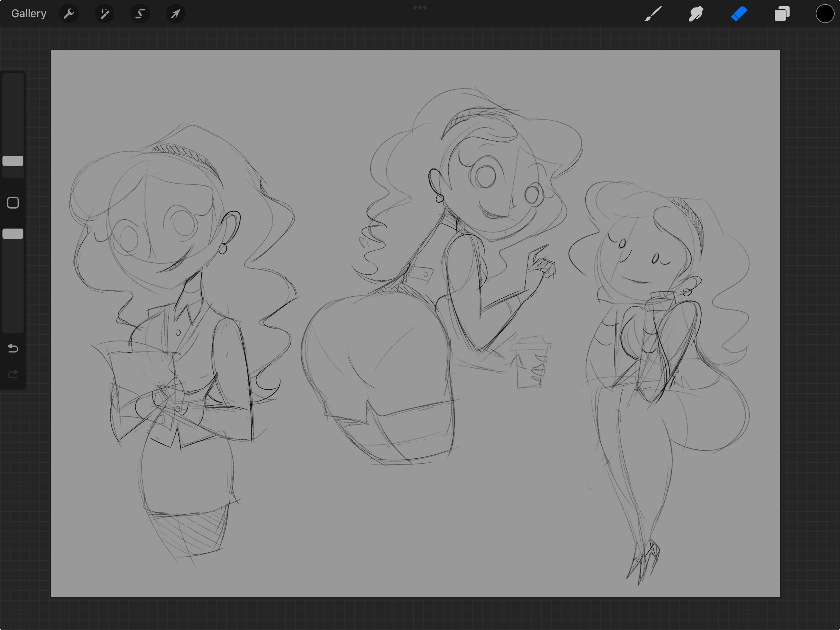The width and height of the screenshot is (840, 630).
Task: Select the Smudge tool
Action: coord(696,14)
